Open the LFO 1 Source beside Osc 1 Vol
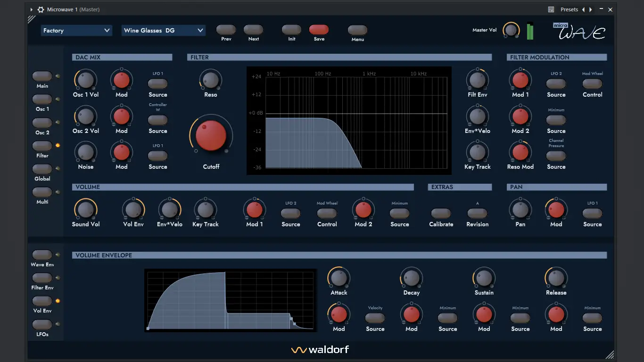The width and height of the screenshot is (644, 362). pyautogui.click(x=158, y=84)
